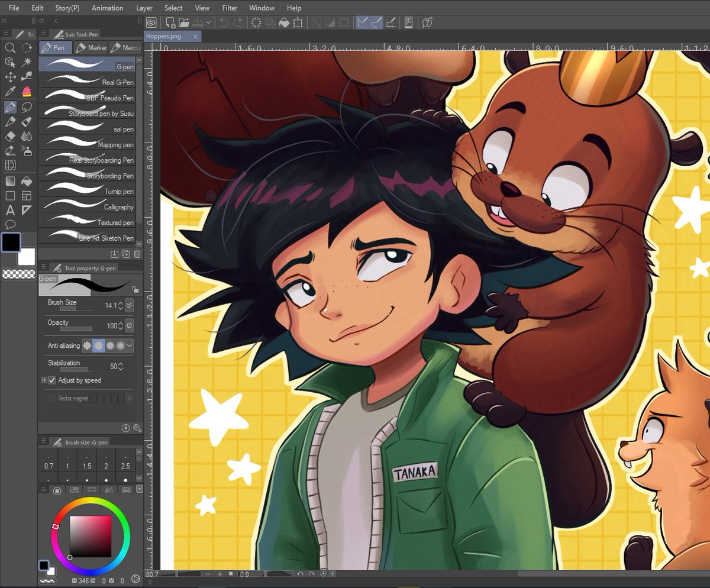This screenshot has height=588, width=710.
Task: Open Sub Tool panel menu
Action: pyautogui.click(x=44, y=34)
